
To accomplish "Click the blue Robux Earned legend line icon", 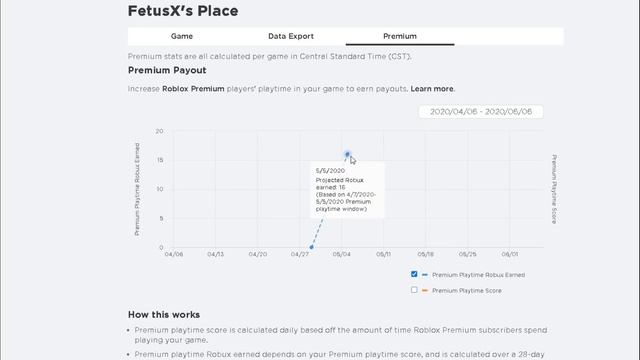I will pyautogui.click(x=424, y=275).
